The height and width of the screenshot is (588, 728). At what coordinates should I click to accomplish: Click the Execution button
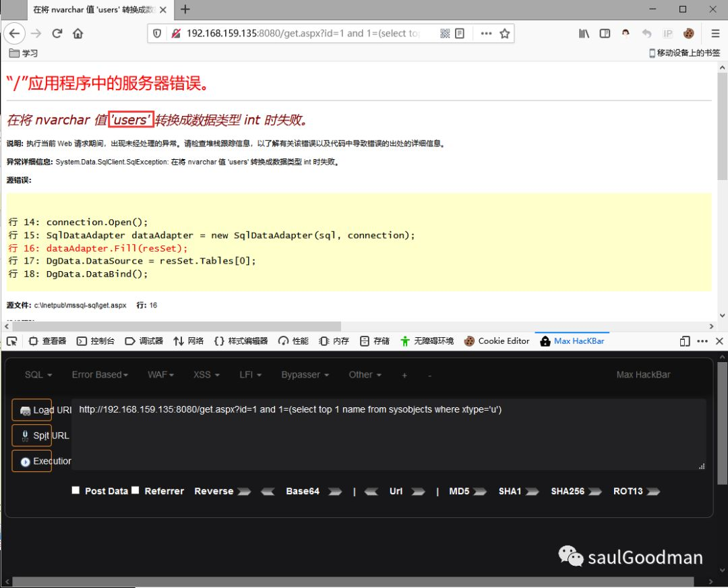[x=32, y=461]
